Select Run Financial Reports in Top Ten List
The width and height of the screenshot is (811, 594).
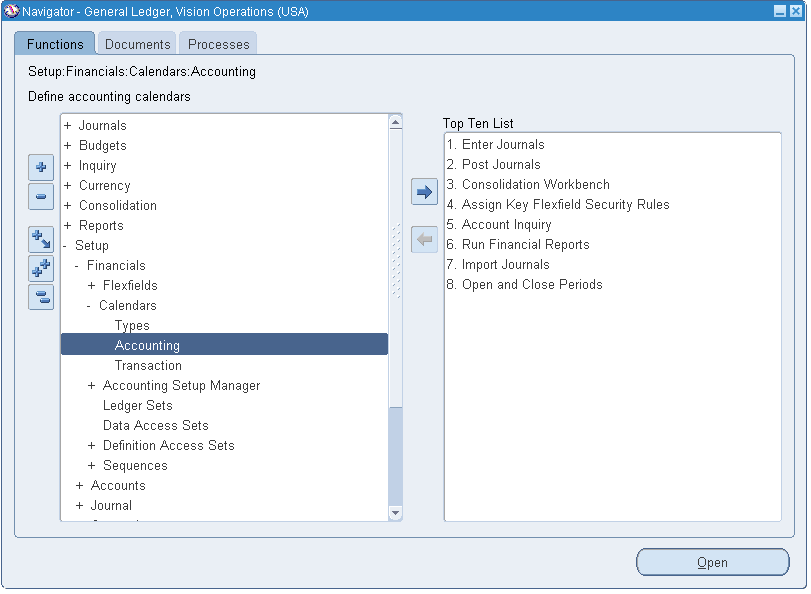coord(518,244)
